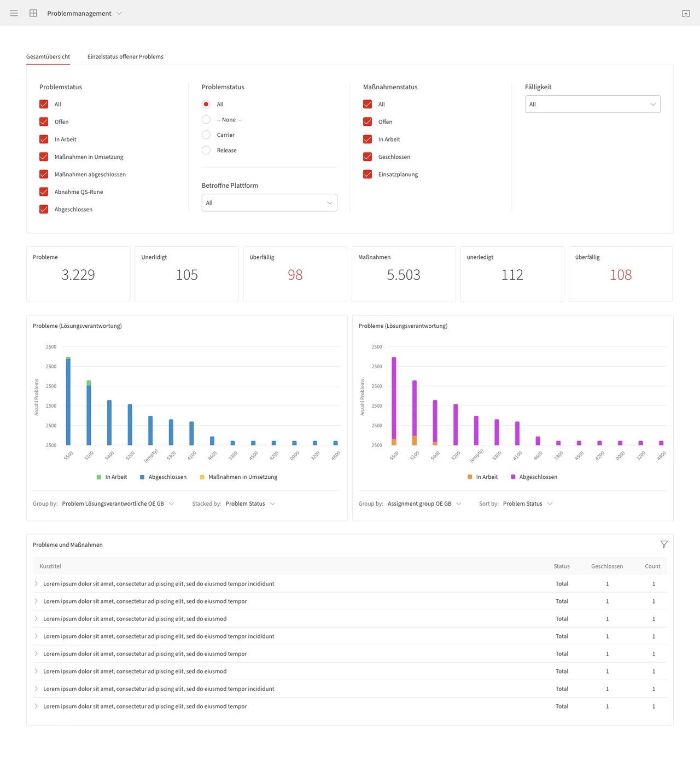The height and width of the screenshot is (770, 700).
Task: Open the table filter funnel icon
Action: [664, 545]
